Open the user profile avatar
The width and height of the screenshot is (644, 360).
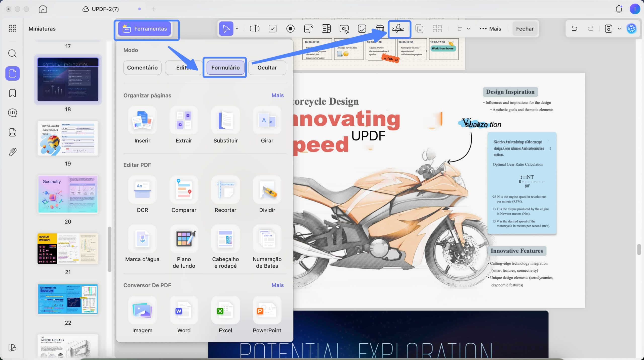[635, 9]
